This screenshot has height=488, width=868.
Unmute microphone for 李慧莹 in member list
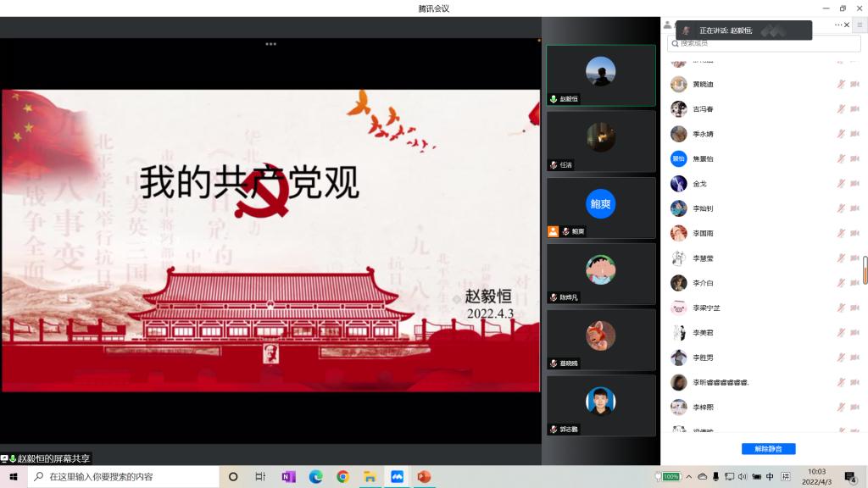click(x=841, y=258)
